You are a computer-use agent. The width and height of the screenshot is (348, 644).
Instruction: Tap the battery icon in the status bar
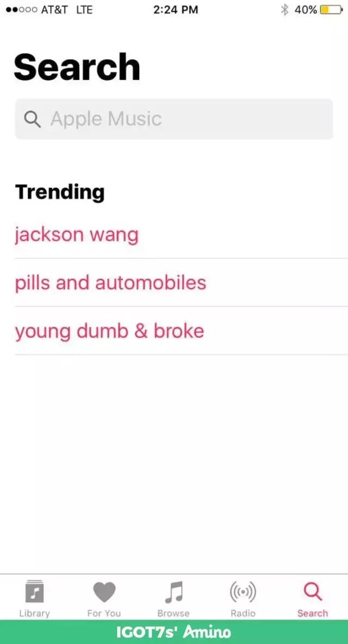click(x=331, y=10)
